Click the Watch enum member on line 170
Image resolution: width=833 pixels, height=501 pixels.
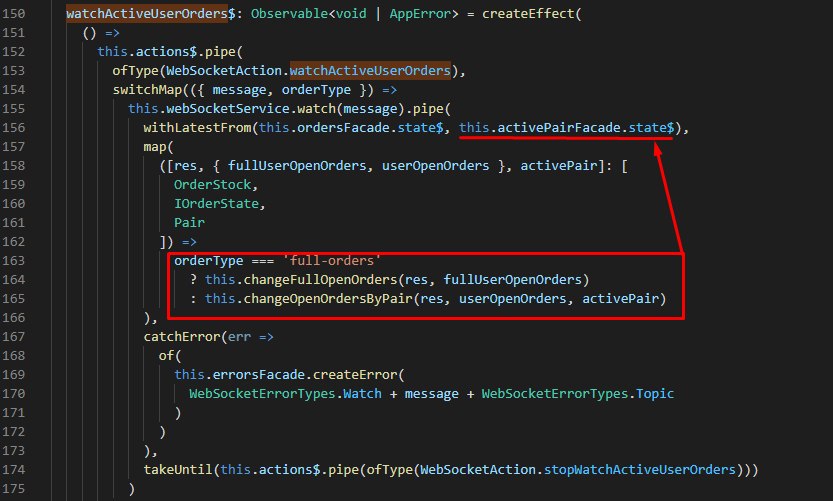tap(362, 394)
